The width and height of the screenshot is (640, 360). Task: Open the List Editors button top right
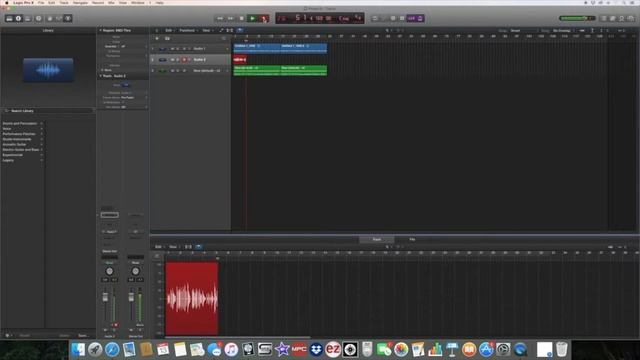coord(604,18)
